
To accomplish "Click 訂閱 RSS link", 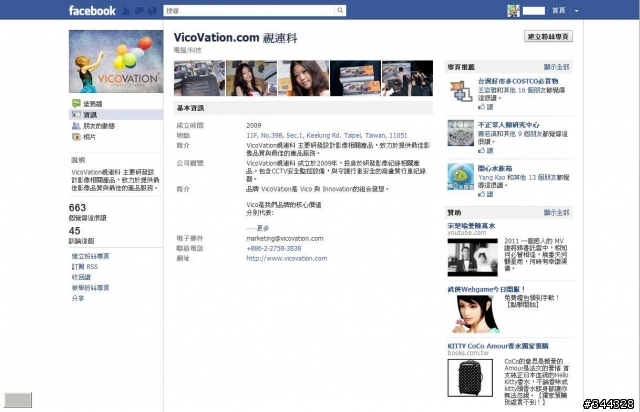I will (x=85, y=267).
